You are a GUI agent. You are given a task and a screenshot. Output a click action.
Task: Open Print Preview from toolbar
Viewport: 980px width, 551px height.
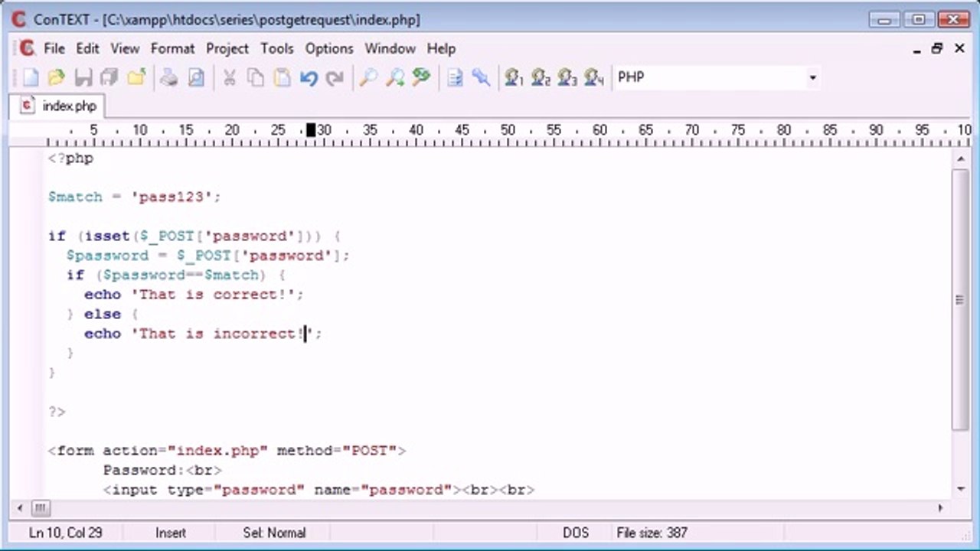(x=196, y=77)
